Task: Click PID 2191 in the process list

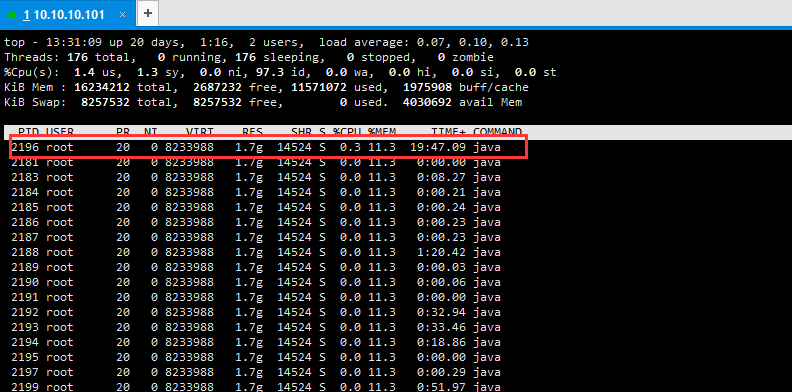Action: 25,298
